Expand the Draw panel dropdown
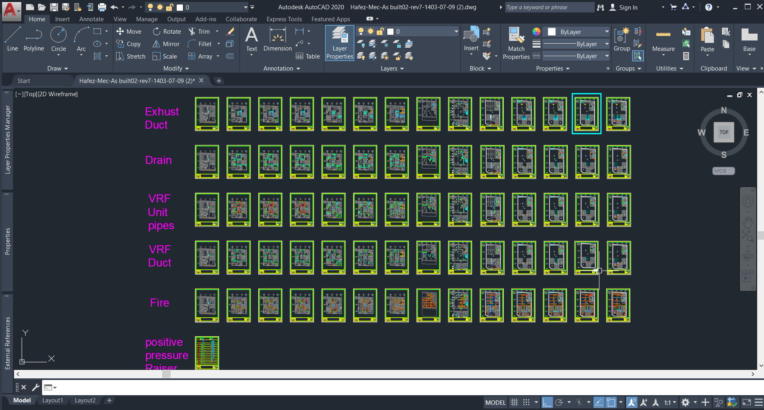Viewport: 764px width, 410px height. [57, 68]
